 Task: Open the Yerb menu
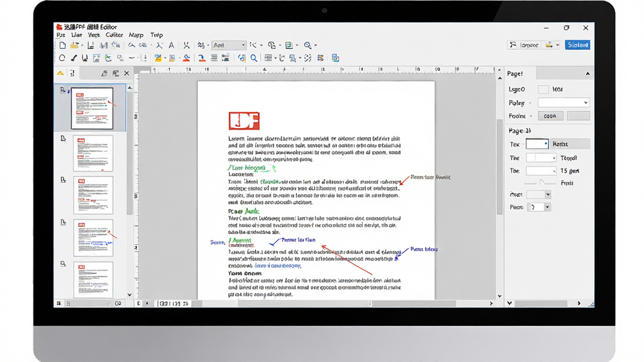[x=94, y=35]
